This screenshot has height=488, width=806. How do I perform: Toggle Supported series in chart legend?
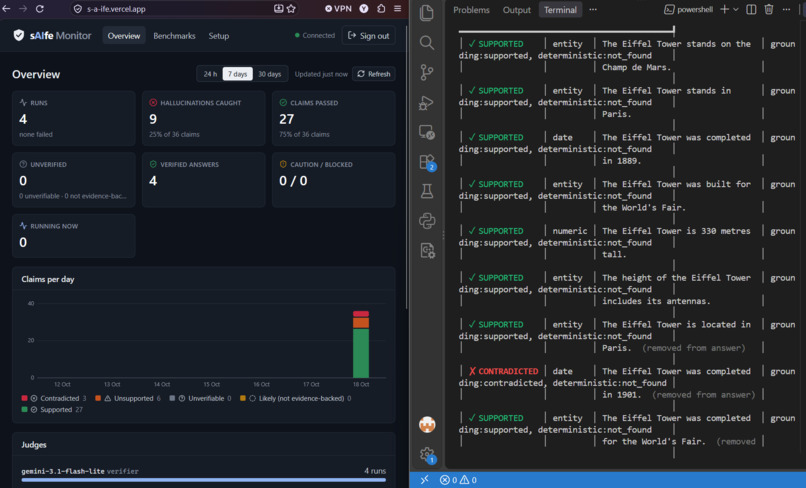pos(52,409)
